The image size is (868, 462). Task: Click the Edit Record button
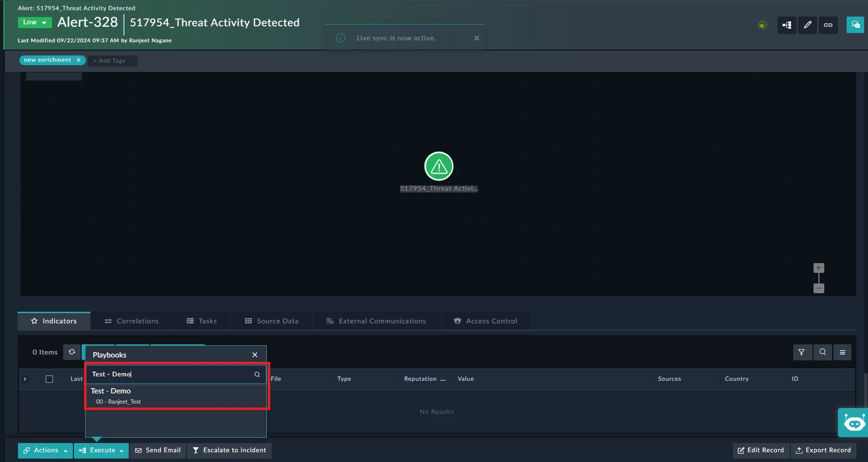(x=761, y=450)
